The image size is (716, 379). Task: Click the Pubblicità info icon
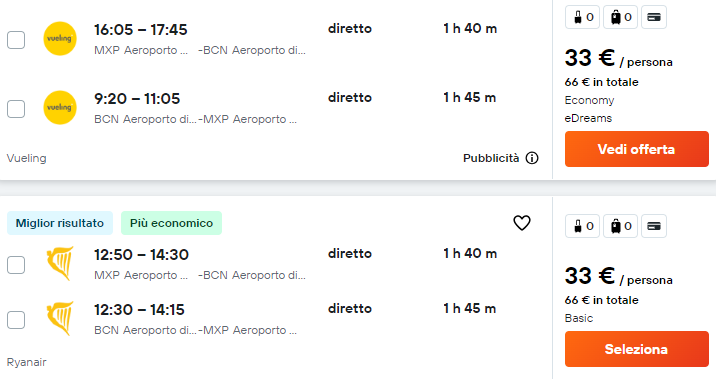pos(532,158)
